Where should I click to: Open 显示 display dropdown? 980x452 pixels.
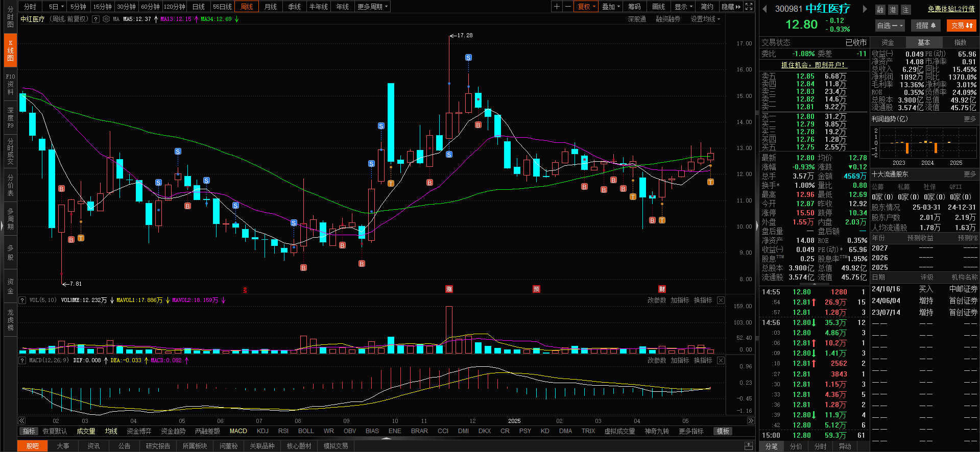(683, 7)
